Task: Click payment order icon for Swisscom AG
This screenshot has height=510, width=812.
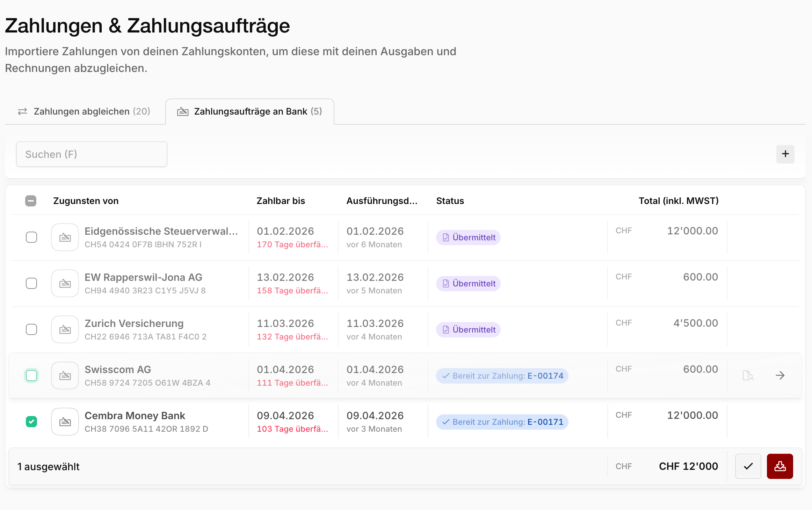Action: click(x=65, y=376)
